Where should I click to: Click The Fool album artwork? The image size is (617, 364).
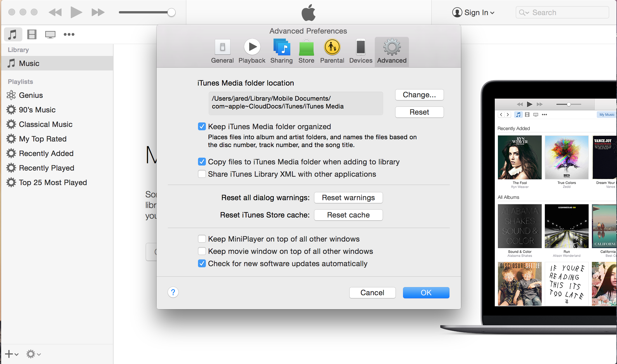tap(520, 157)
